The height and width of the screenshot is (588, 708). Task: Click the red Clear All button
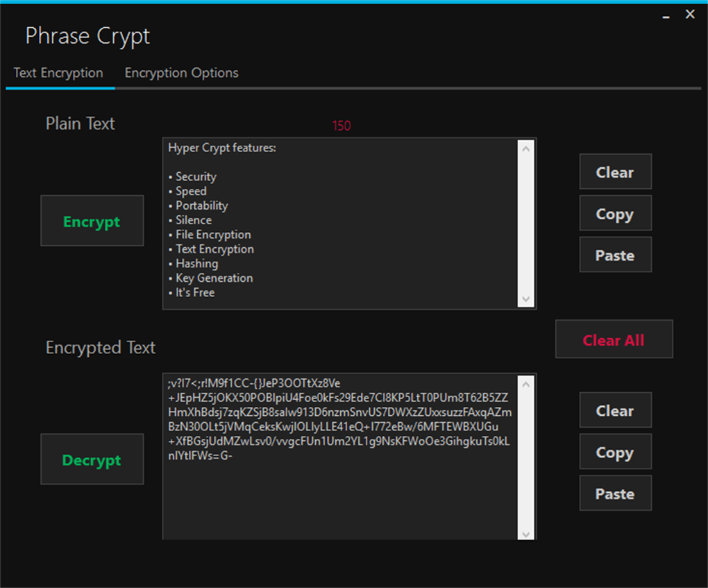click(614, 339)
